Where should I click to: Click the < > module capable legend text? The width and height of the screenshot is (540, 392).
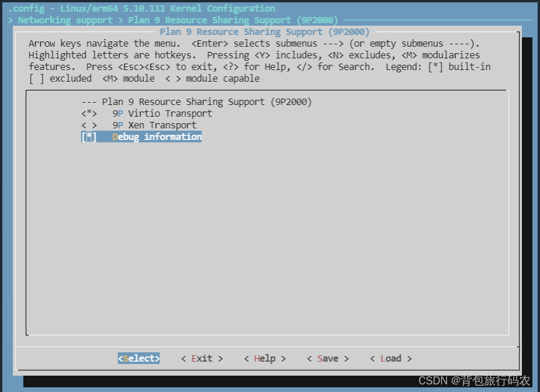pyautogui.click(x=212, y=79)
